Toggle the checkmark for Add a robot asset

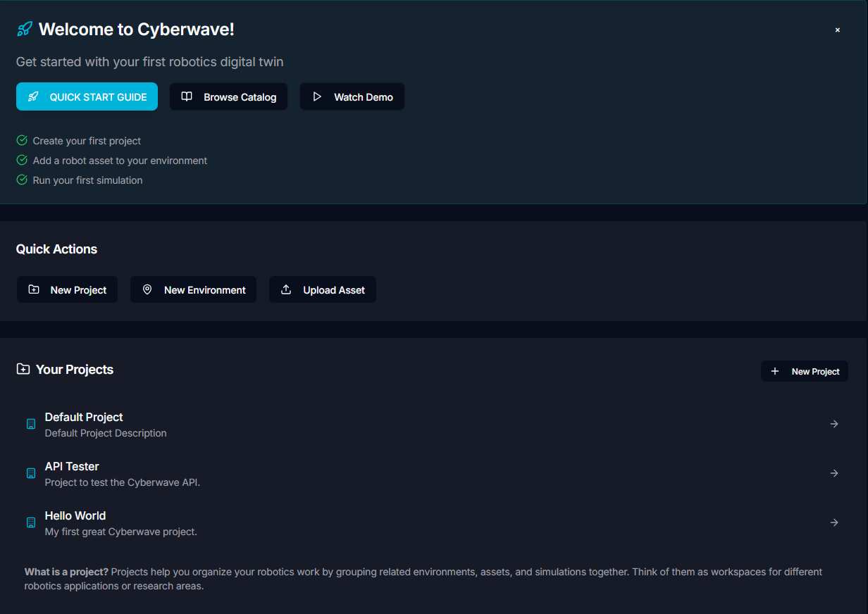[x=21, y=160]
